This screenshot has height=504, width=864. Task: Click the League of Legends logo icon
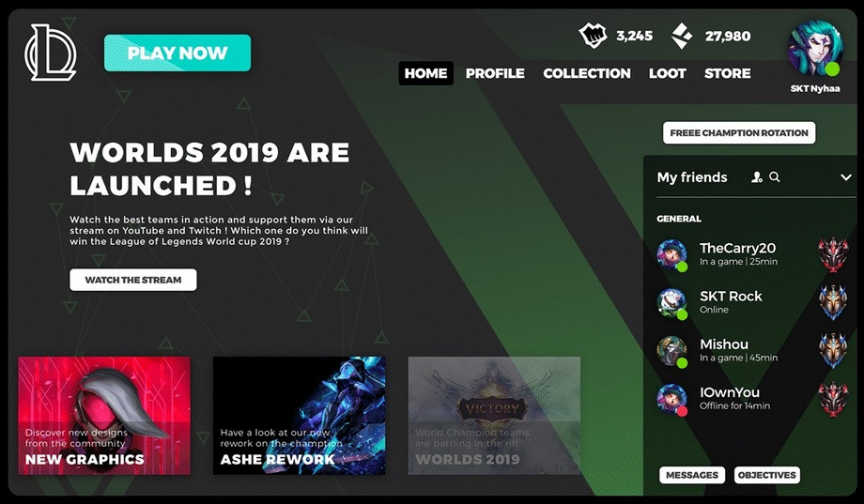[50, 53]
